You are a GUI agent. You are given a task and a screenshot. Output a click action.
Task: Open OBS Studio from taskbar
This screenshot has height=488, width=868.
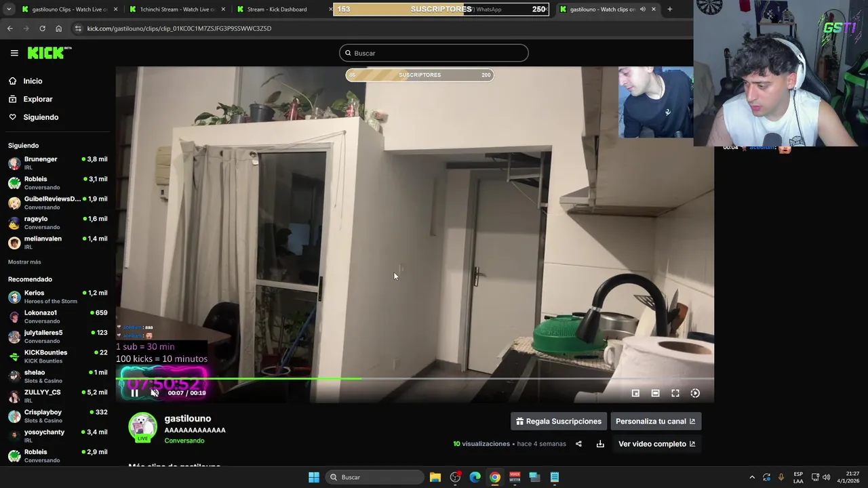pos(455,477)
